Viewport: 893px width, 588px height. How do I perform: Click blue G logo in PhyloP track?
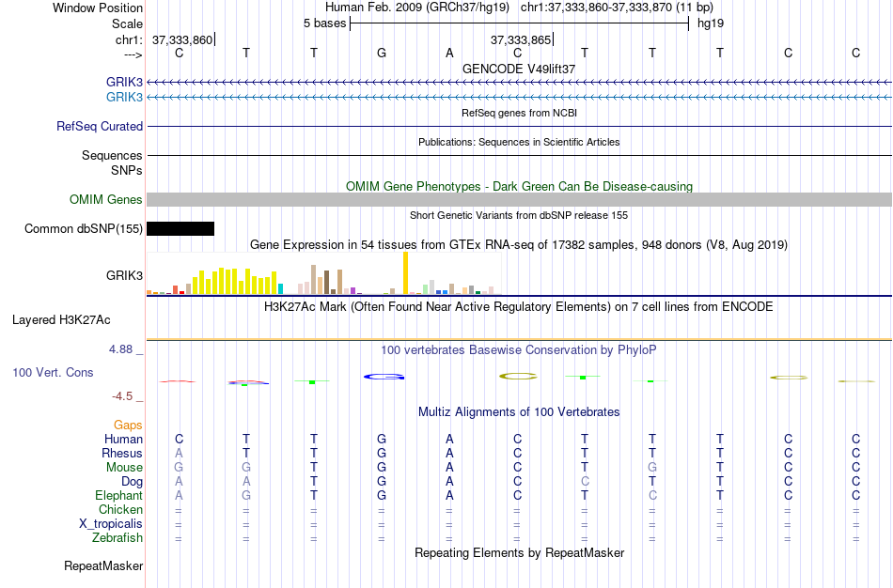point(384,377)
